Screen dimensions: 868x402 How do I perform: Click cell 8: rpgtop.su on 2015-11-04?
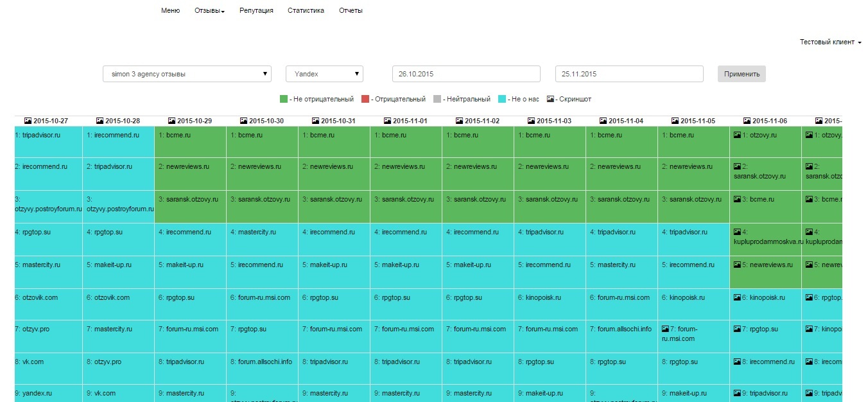tap(622, 369)
